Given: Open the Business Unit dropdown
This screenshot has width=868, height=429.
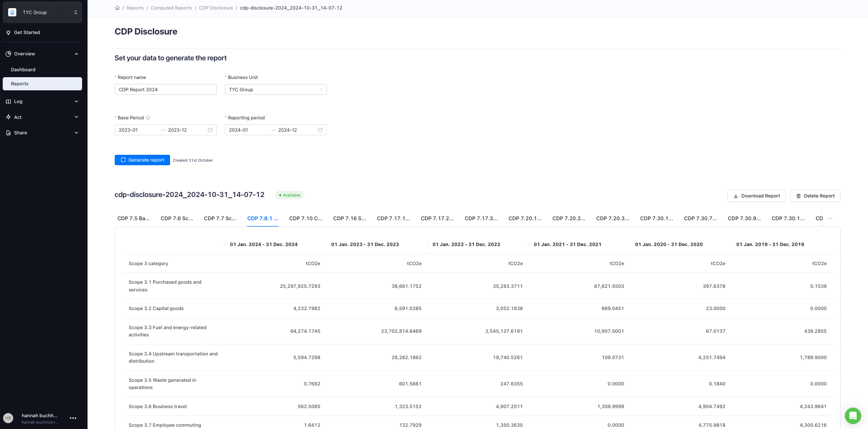Looking at the screenshot, I should (276, 89).
